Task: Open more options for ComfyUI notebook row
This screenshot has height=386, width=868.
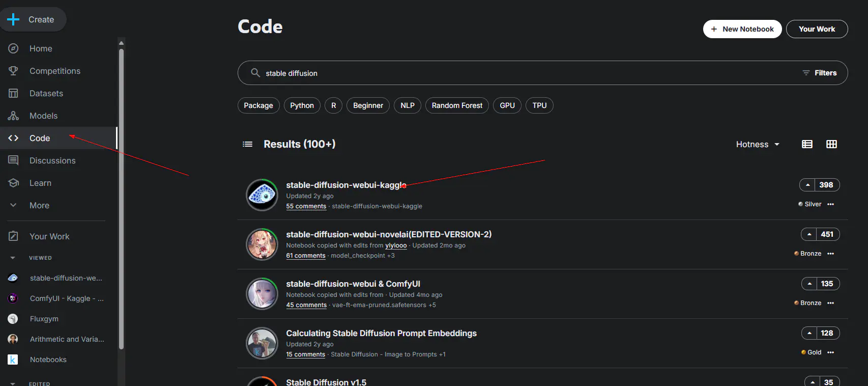Action: coord(830,303)
